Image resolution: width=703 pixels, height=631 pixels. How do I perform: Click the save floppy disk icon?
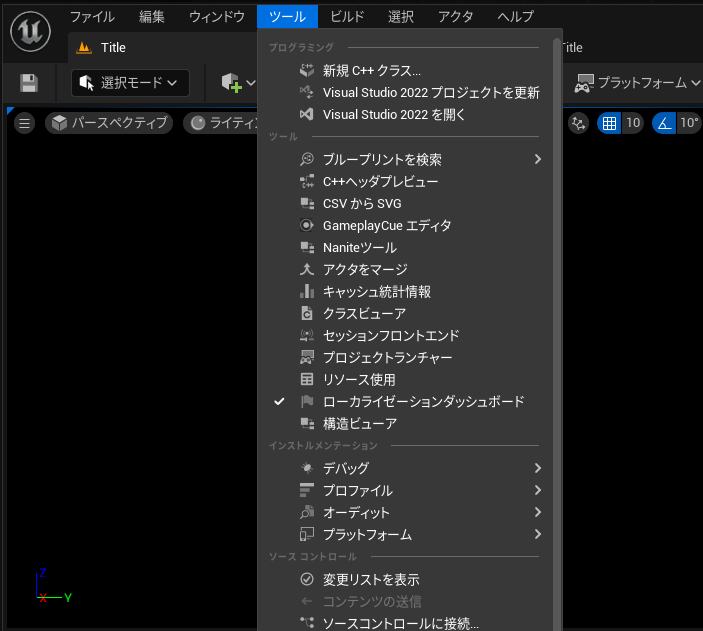pos(29,83)
